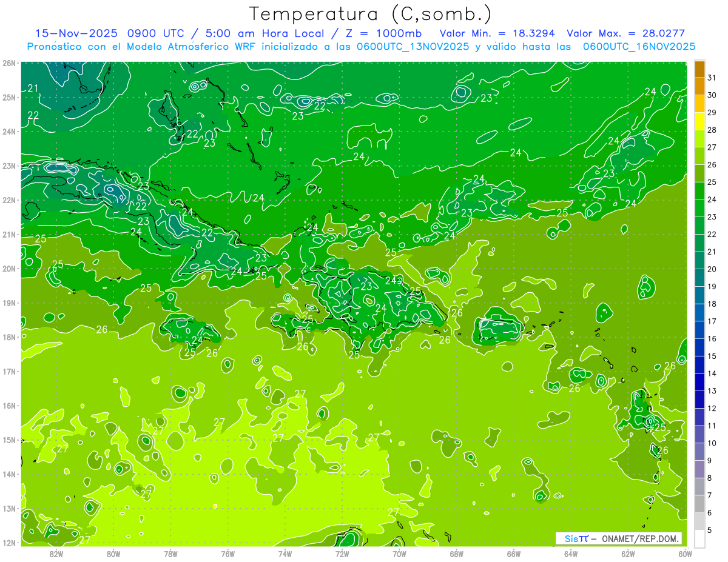The width and height of the screenshot is (728, 562).
Task: Click the color scale label 29
Action: (712, 113)
